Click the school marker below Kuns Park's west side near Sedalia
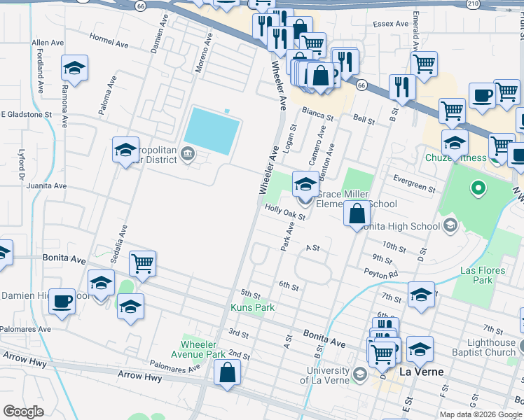 [x=131, y=307]
